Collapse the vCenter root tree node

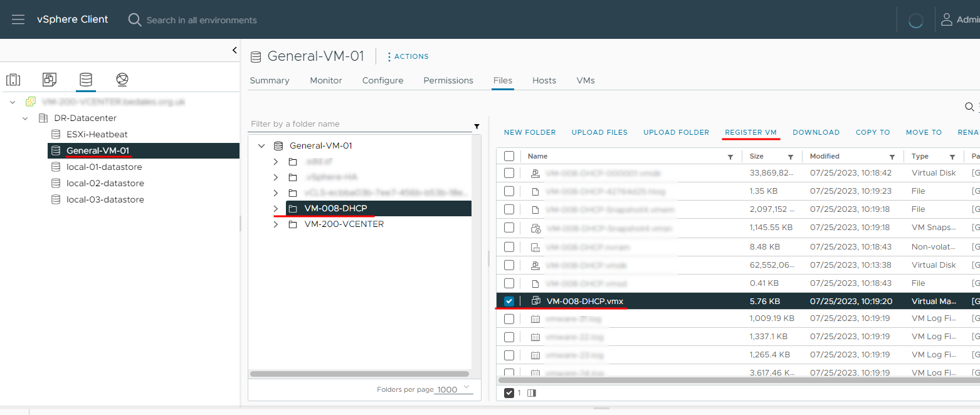point(13,102)
